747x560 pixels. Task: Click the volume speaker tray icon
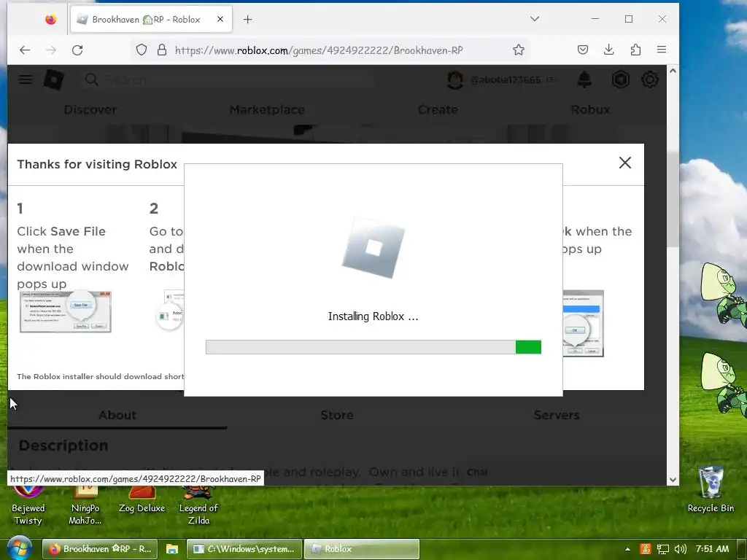tap(681, 549)
